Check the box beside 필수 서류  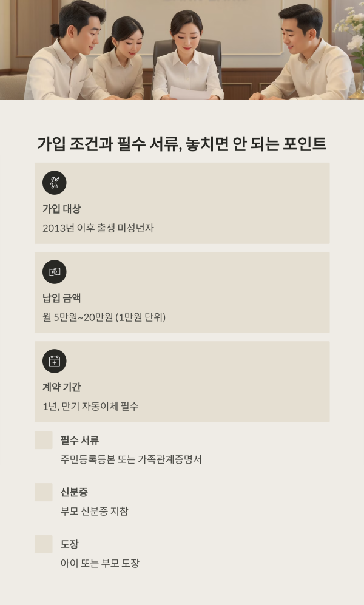tap(44, 440)
